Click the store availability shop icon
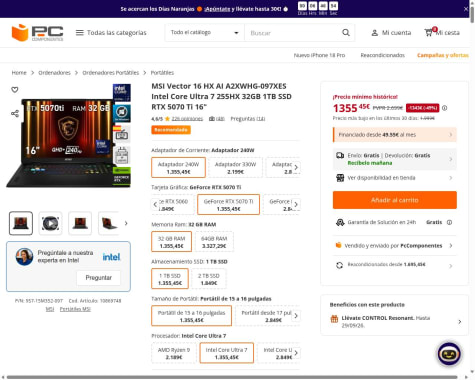This screenshot has height=380, width=475. pos(340,178)
